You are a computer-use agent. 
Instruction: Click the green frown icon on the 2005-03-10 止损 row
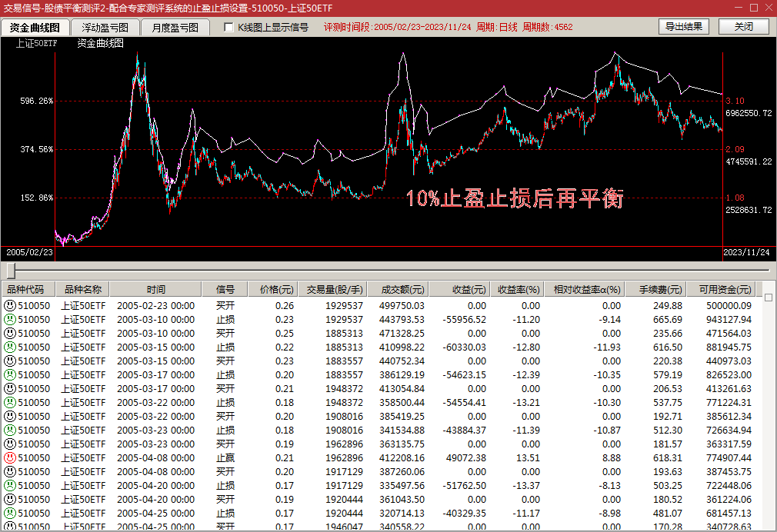10,320
